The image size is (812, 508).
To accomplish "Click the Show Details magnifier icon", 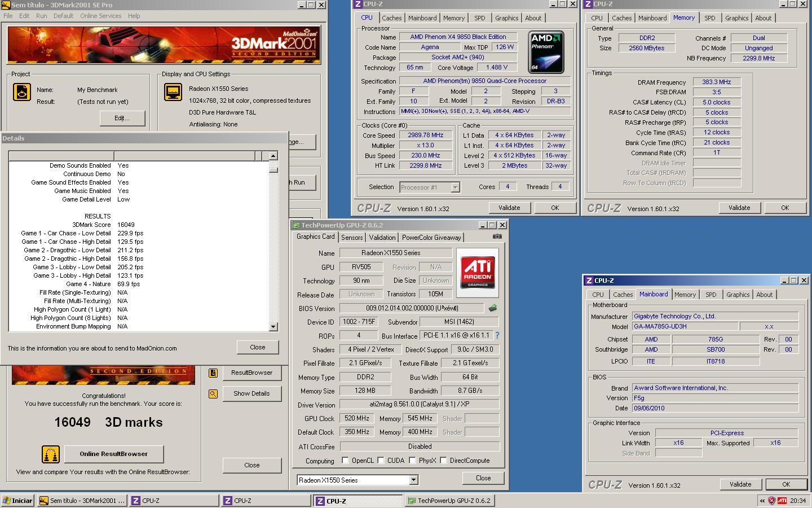I will tap(213, 393).
